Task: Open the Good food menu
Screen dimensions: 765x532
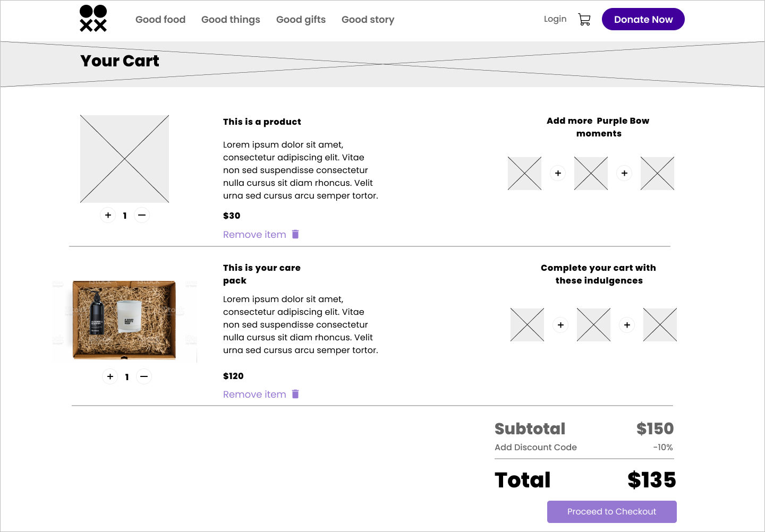Action: (160, 20)
